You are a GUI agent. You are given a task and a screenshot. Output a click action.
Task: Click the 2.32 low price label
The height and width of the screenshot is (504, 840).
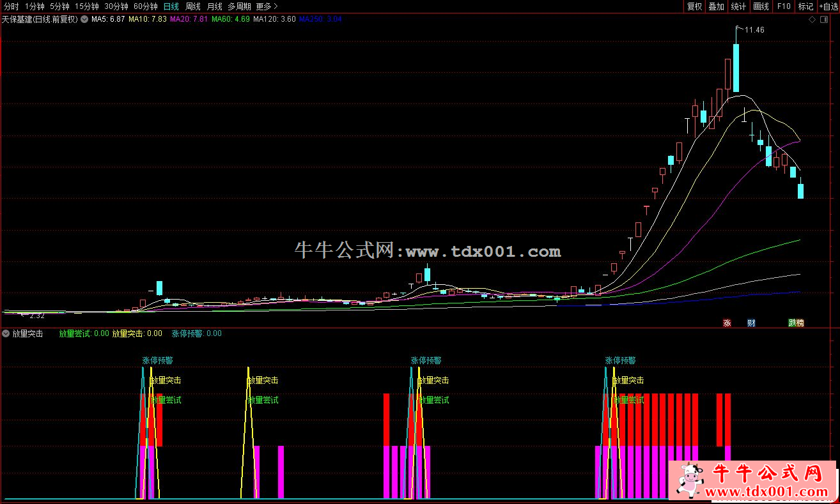click(37, 316)
